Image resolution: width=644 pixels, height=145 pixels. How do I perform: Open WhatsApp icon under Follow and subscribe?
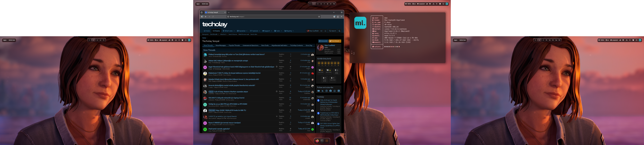click(335, 91)
